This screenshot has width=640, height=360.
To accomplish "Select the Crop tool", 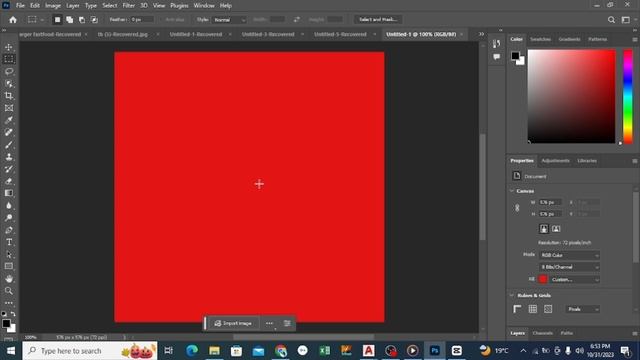I will coord(9,96).
